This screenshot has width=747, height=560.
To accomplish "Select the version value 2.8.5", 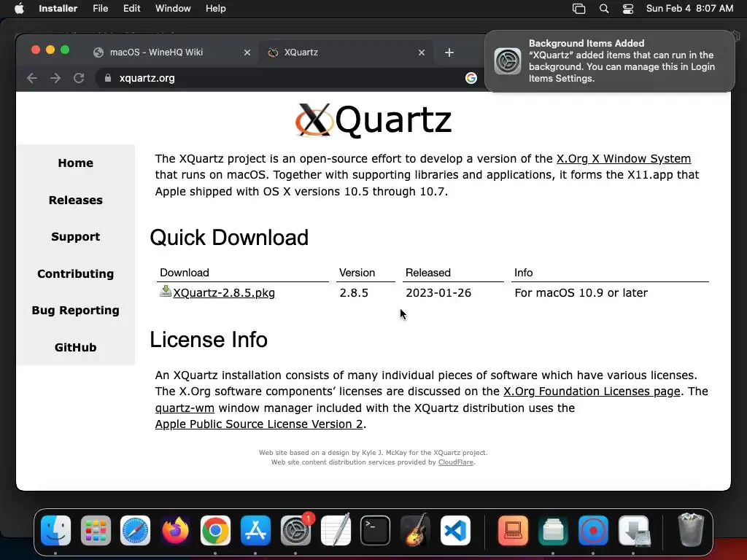I will pos(354,293).
